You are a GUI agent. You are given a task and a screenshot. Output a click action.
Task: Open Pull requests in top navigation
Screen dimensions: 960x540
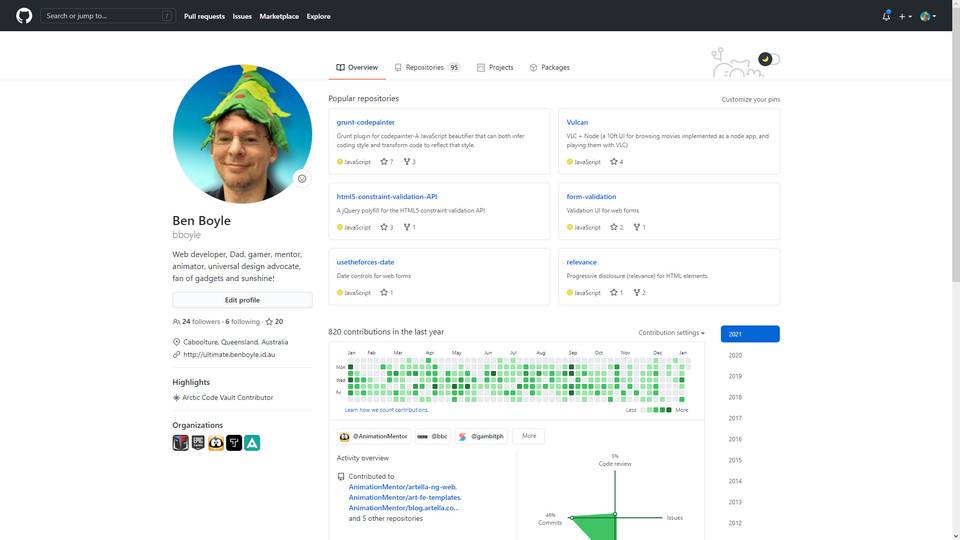[x=203, y=16]
